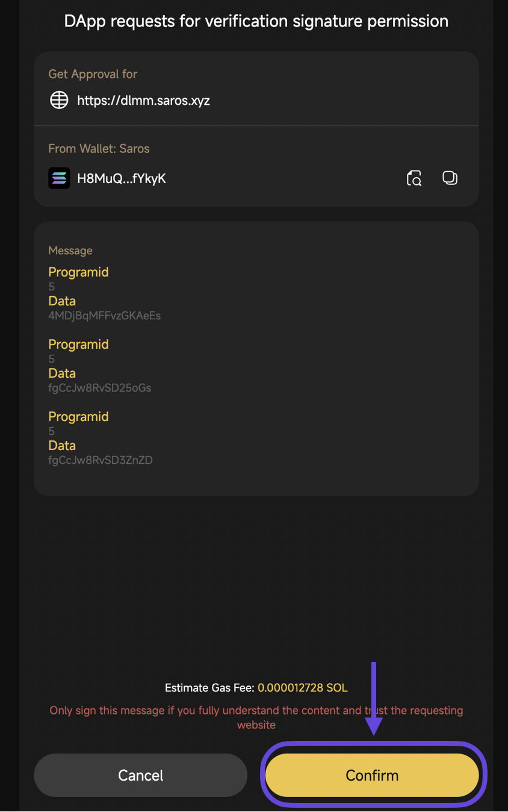Click the Solana logo next to wallet address
The height and width of the screenshot is (812, 508).
(59, 178)
